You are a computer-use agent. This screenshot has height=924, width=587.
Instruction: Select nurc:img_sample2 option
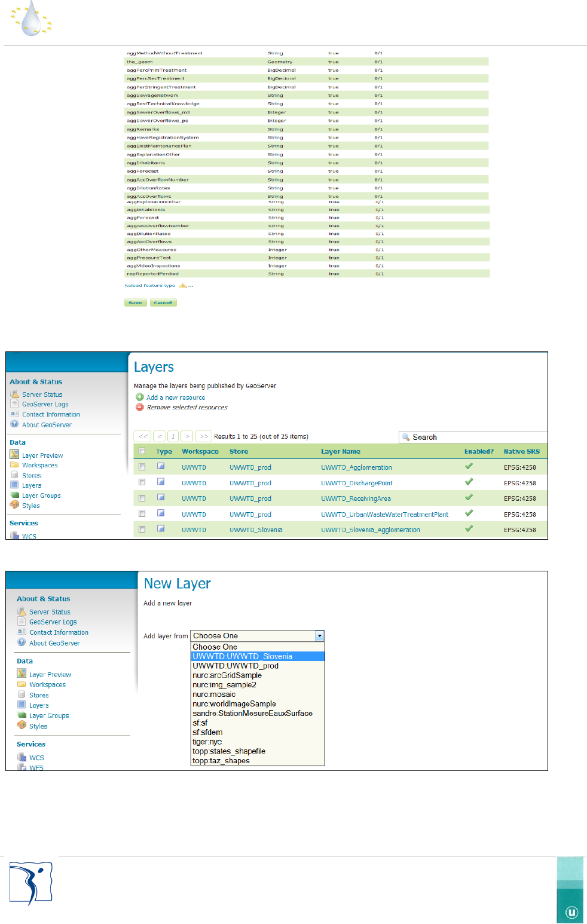pyautogui.click(x=258, y=685)
